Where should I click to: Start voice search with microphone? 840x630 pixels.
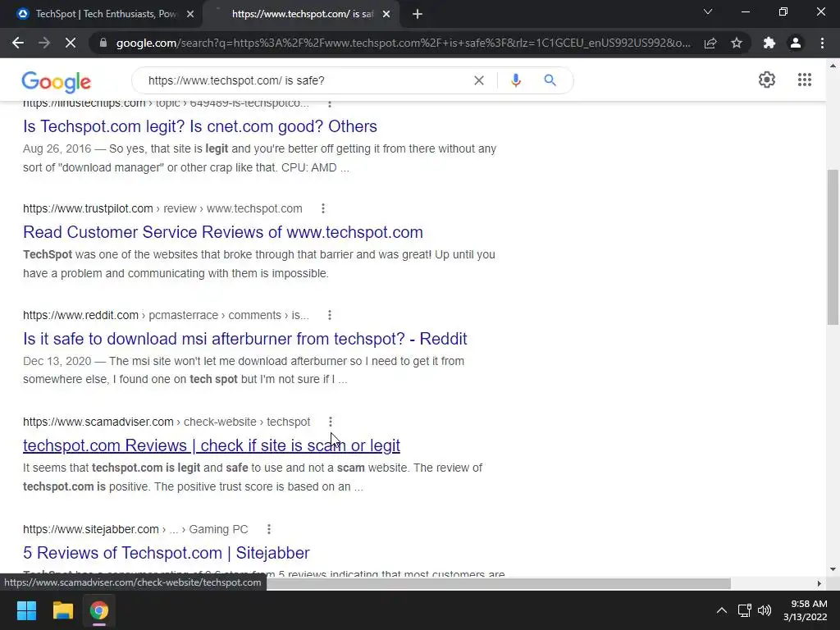pyautogui.click(x=516, y=80)
